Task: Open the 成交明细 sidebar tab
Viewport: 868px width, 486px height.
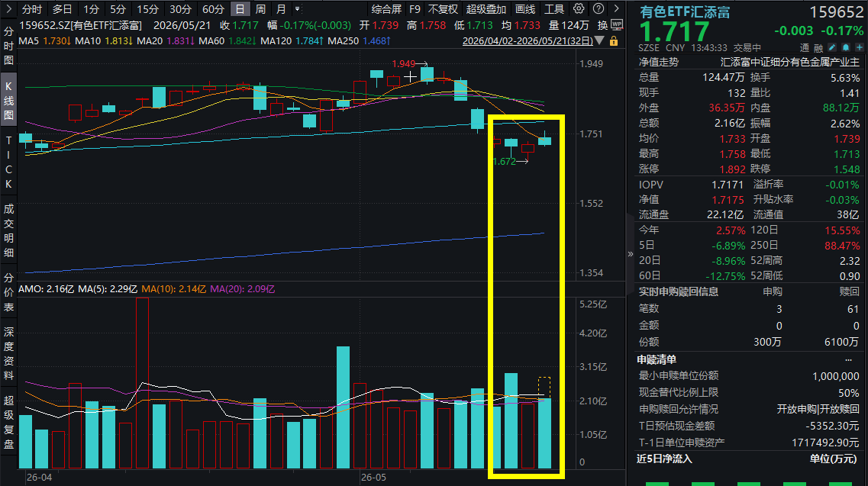Action: pyautogui.click(x=8, y=231)
